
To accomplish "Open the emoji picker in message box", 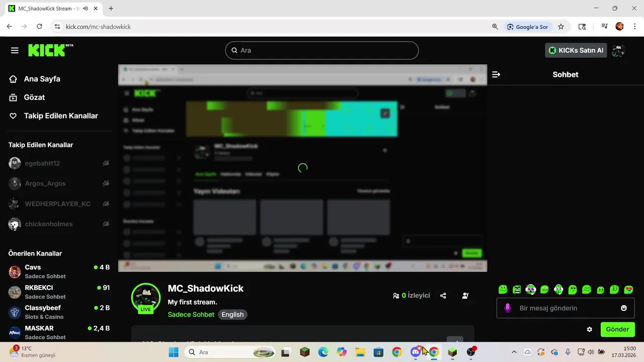I will (624, 308).
